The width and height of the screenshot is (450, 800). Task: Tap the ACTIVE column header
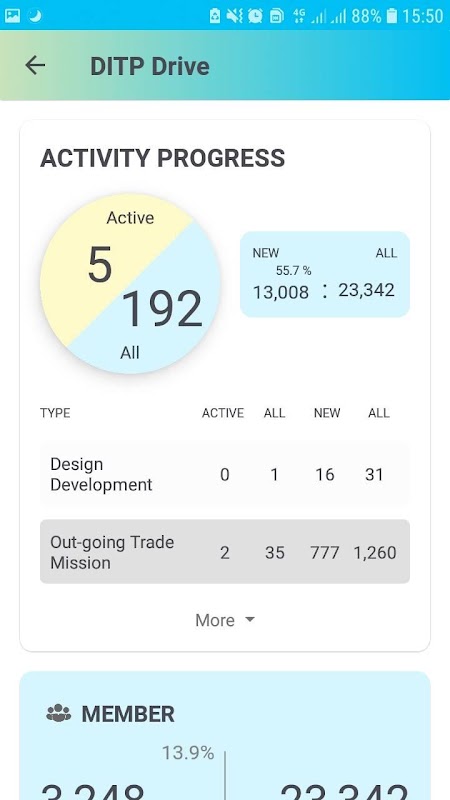222,413
